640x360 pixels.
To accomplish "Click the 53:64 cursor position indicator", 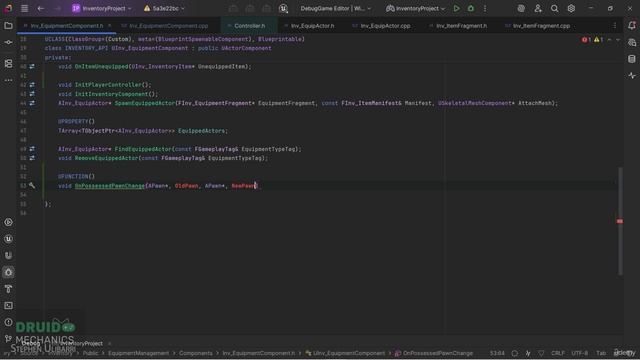I will pyautogui.click(x=497, y=353).
